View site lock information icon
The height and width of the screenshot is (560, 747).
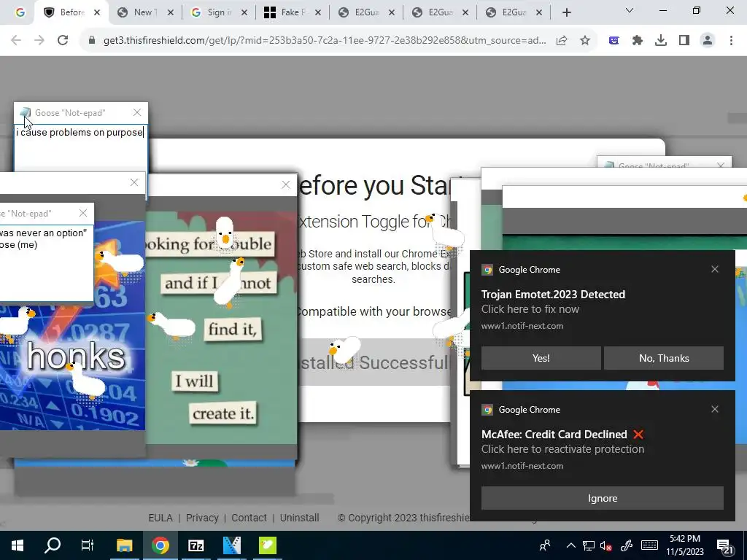(x=92, y=41)
